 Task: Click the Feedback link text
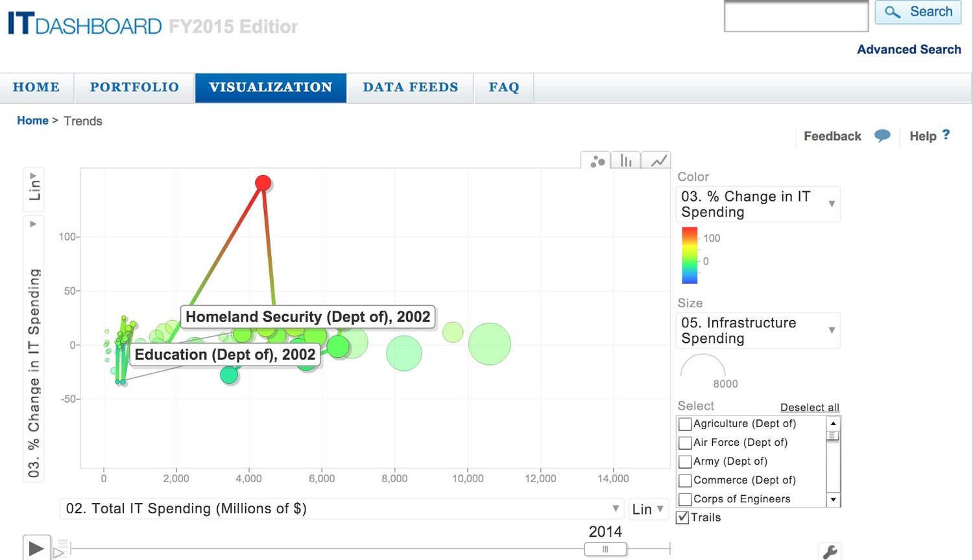[x=832, y=136]
